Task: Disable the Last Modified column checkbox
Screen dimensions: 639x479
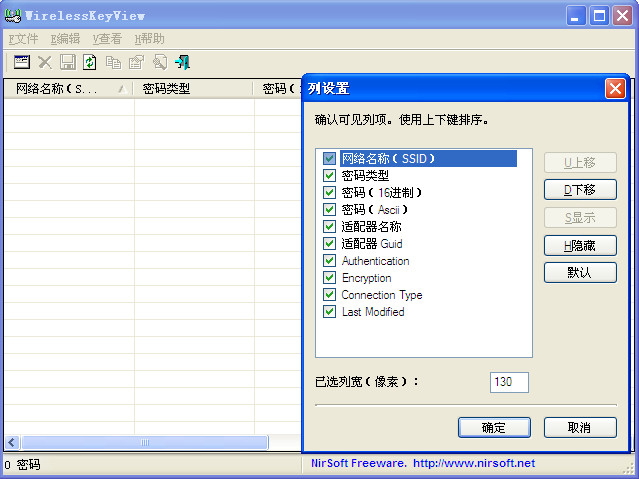Action: (329, 311)
